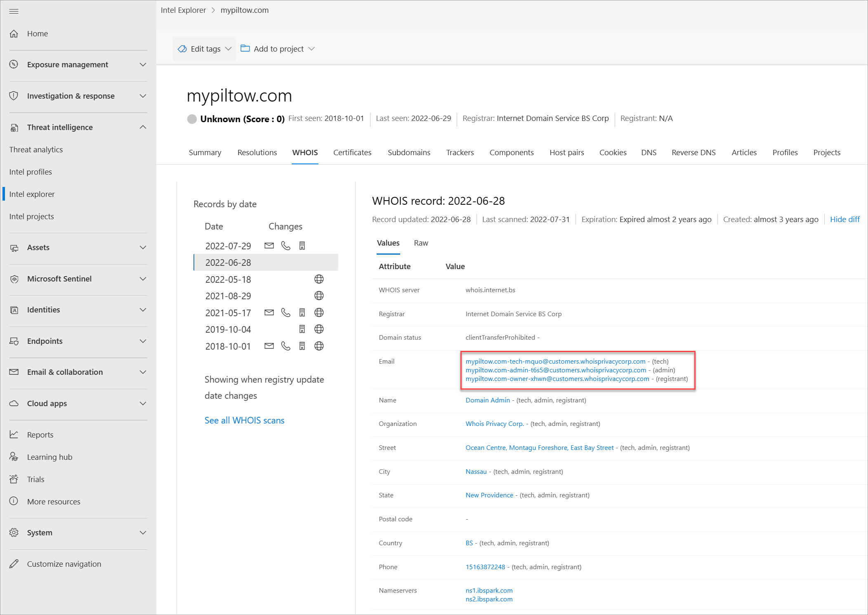
Task: Click building icon for 2019-10-04 record
Action: pos(302,329)
